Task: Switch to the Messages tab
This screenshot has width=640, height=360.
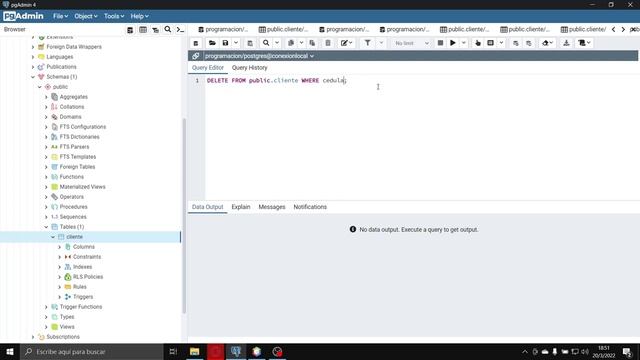Action: point(272,207)
